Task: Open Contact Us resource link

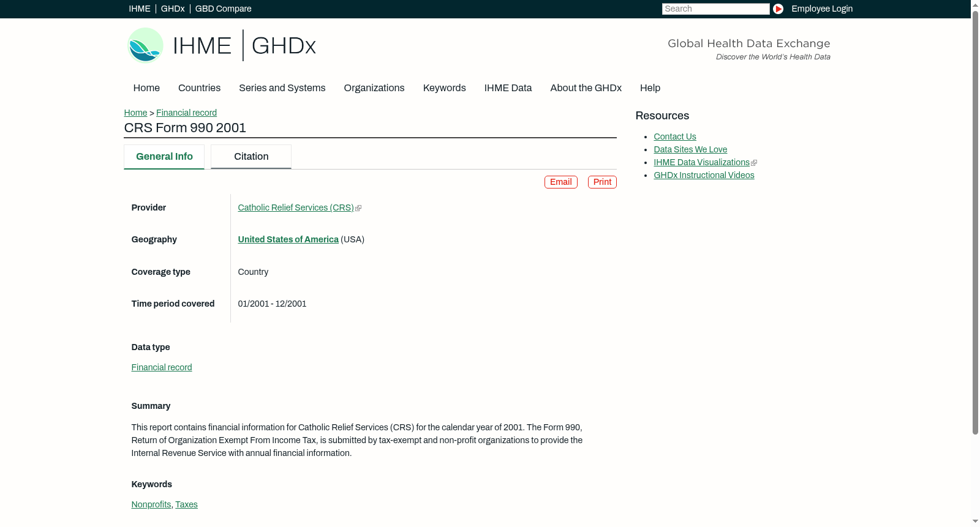Action: point(675,137)
